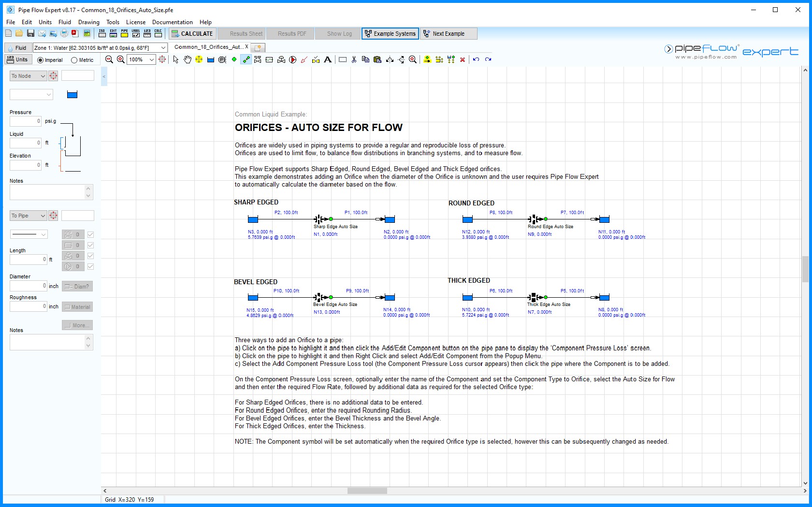Click the pipe Length input field
The height and width of the screenshot is (507, 812).
pyautogui.click(x=29, y=260)
